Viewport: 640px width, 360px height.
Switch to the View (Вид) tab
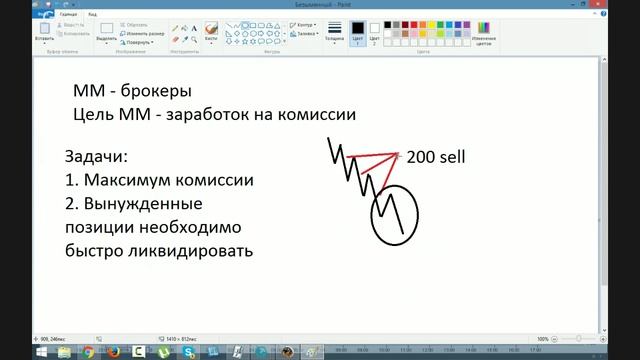[93, 14]
